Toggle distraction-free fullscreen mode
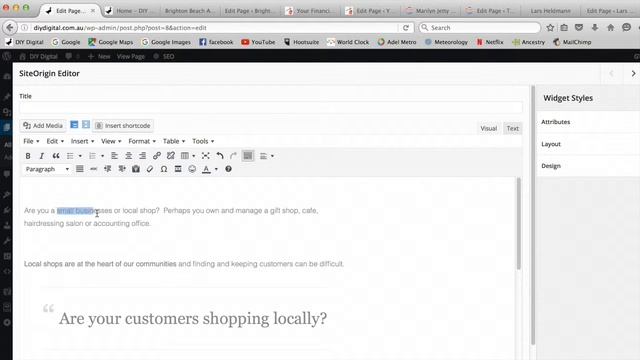Screen dimensions: 640x360 click(x=206, y=156)
